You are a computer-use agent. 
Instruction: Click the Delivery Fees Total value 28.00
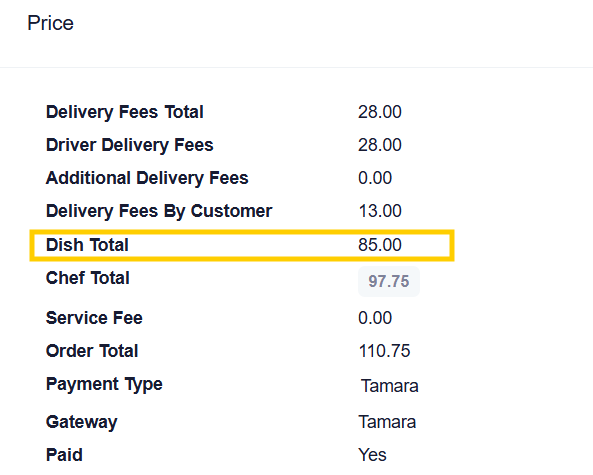click(x=380, y=112)
